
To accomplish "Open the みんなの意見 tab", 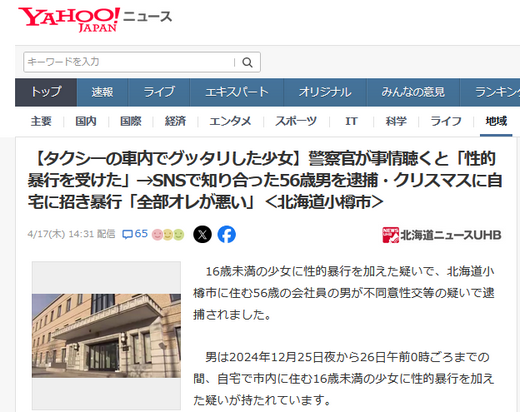I will [x=413, y=92].
